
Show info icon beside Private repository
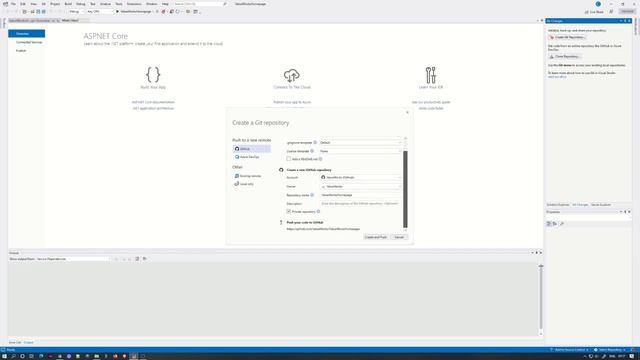point(318,211)
